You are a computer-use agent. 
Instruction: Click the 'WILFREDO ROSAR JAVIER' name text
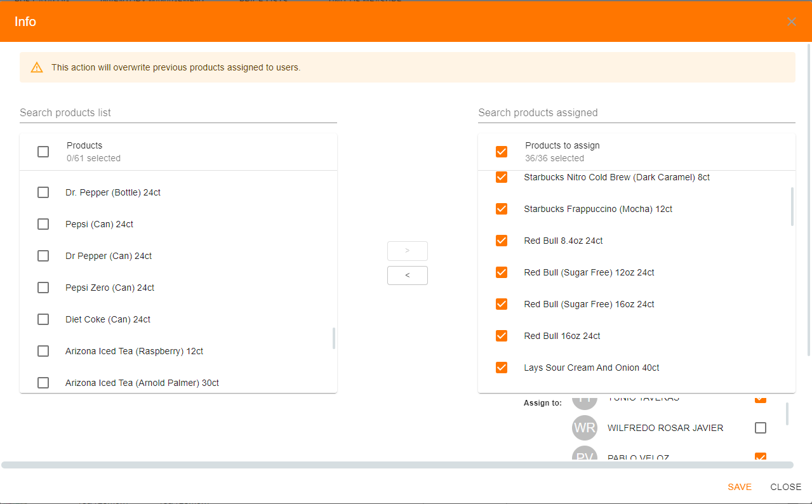coord(665,428)
